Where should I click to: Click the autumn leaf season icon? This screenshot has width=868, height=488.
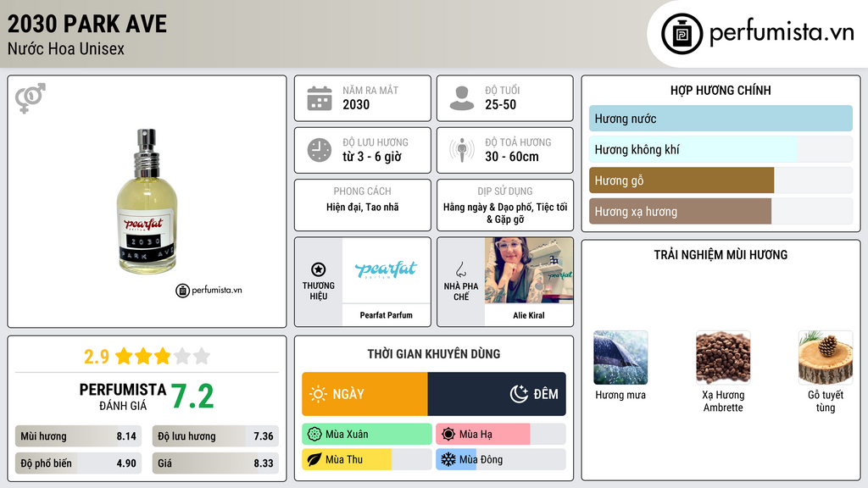pos(314,459)
